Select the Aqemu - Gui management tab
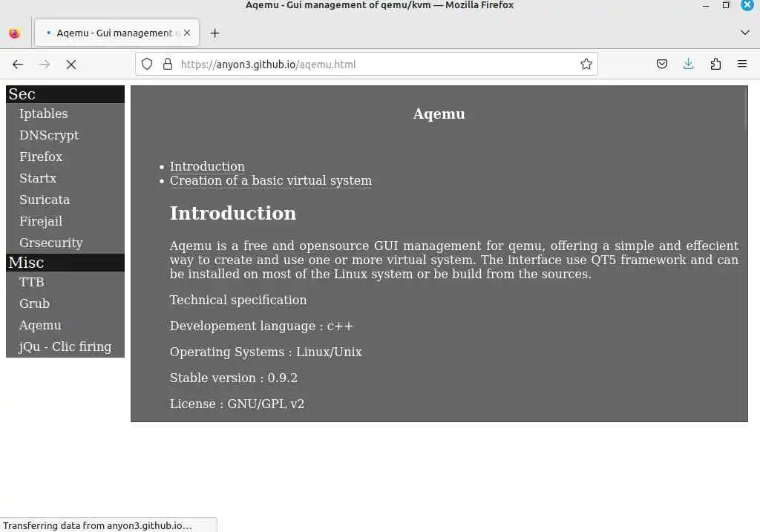760x532 pixels. coord(117,33)
